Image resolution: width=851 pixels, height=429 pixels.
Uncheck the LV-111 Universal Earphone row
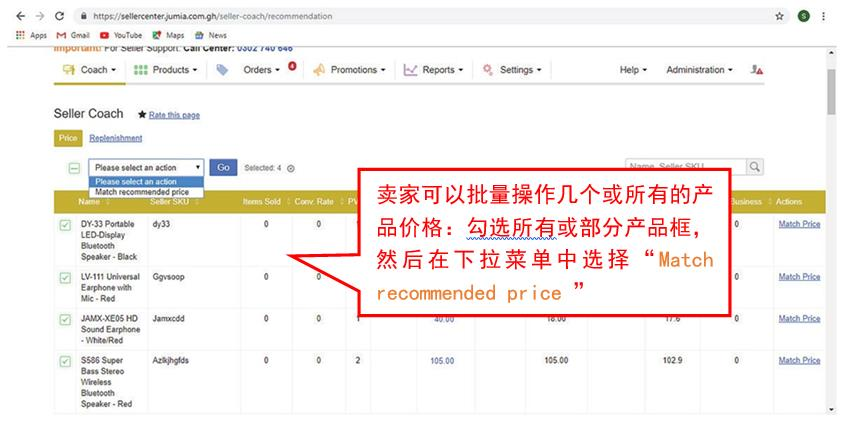click(x=65, y=278)
